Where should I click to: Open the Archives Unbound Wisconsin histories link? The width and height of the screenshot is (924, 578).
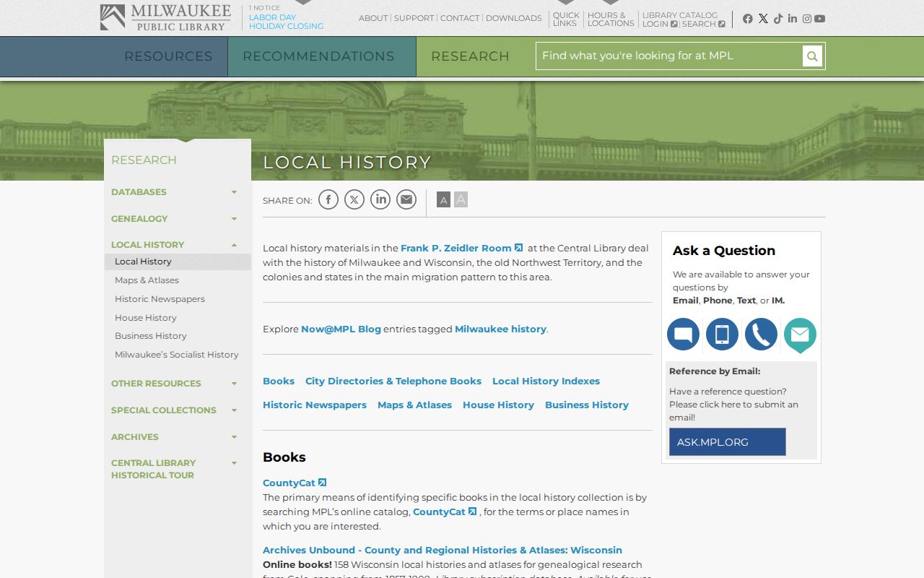point(443,550)
